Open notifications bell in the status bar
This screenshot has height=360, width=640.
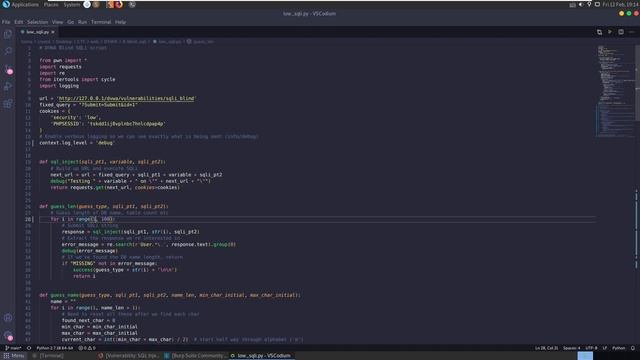click(x=633, y=348)
